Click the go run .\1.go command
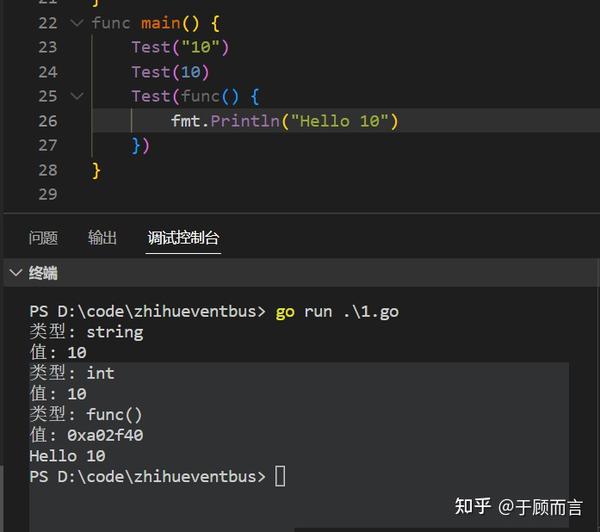Viewport: 600px width, 532px height. [x=337, y=312]
